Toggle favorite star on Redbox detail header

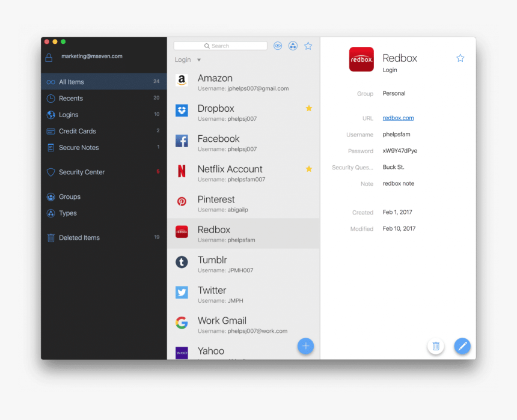460,58
